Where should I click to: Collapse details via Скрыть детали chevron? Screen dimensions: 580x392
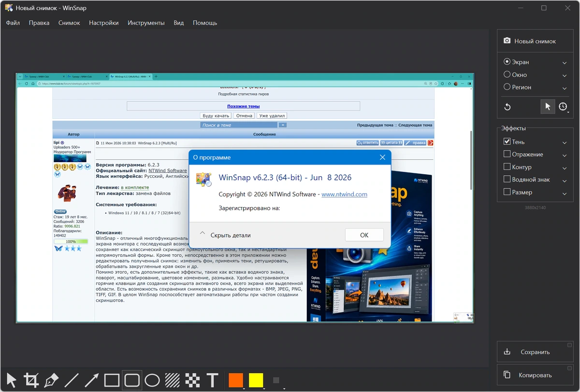203,234
